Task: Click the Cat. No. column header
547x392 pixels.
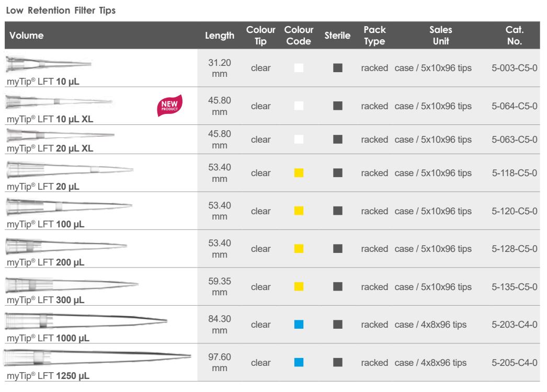Action: click(x=515, y=36)
